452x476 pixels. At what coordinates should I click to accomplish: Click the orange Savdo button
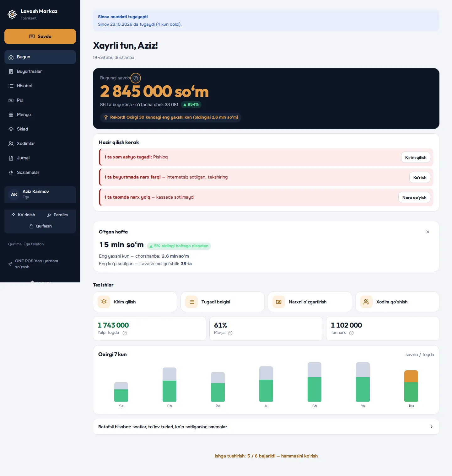pyautogui.click(x=40, y=36)
